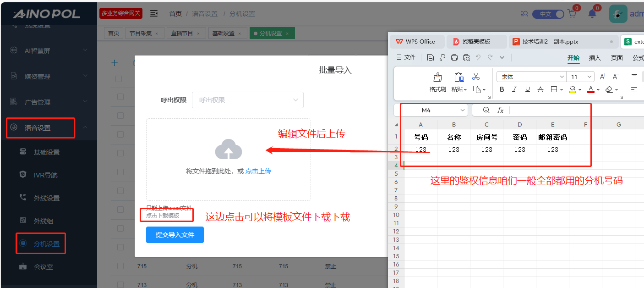Click the fx insert function icon
The height and width of the screenshot is (288, 644).
pyautogui.click(x=500, y=110)
